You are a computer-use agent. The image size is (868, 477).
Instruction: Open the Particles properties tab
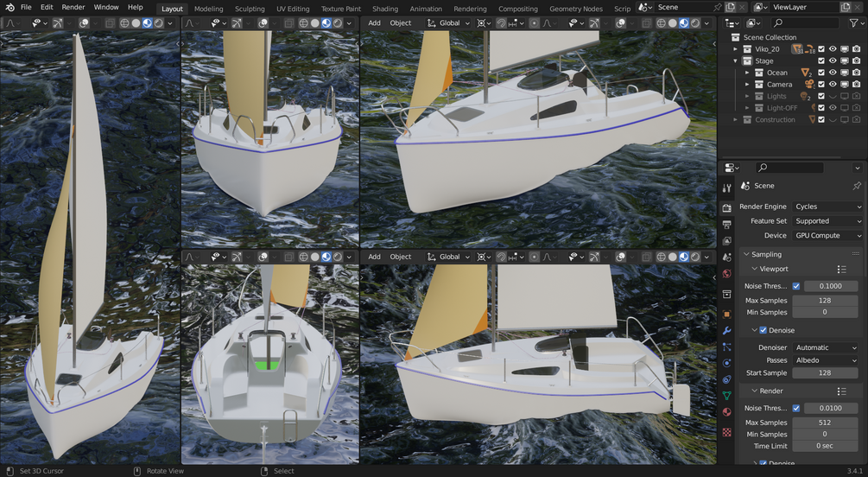click(x=727, y=347)
